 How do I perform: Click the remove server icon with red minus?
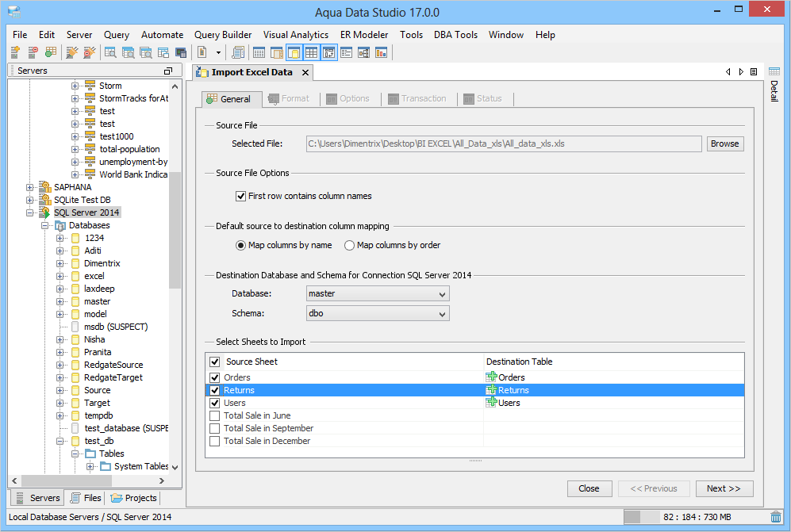click(33, 52)
